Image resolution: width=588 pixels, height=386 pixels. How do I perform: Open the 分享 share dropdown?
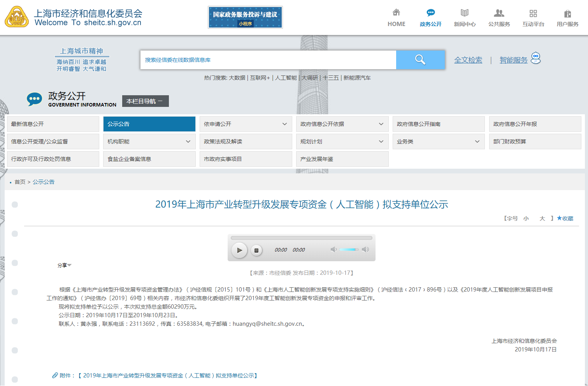pos(64,265)
